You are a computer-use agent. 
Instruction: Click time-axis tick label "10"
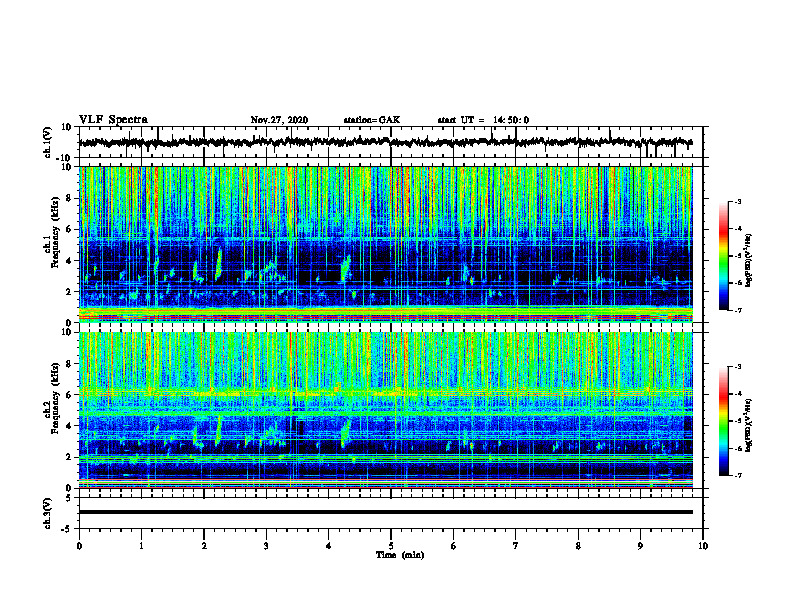click(x=703, y=546)
